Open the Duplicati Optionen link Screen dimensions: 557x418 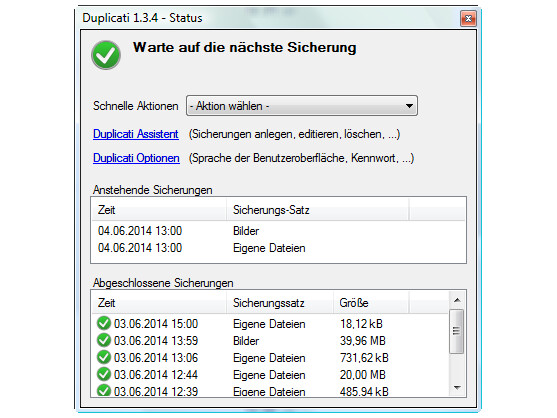tap(136, 158)
